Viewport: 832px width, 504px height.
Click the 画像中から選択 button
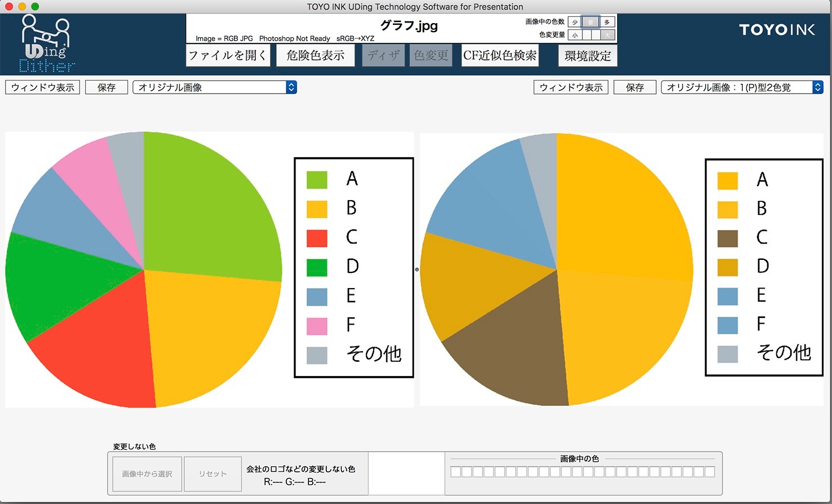147,474
